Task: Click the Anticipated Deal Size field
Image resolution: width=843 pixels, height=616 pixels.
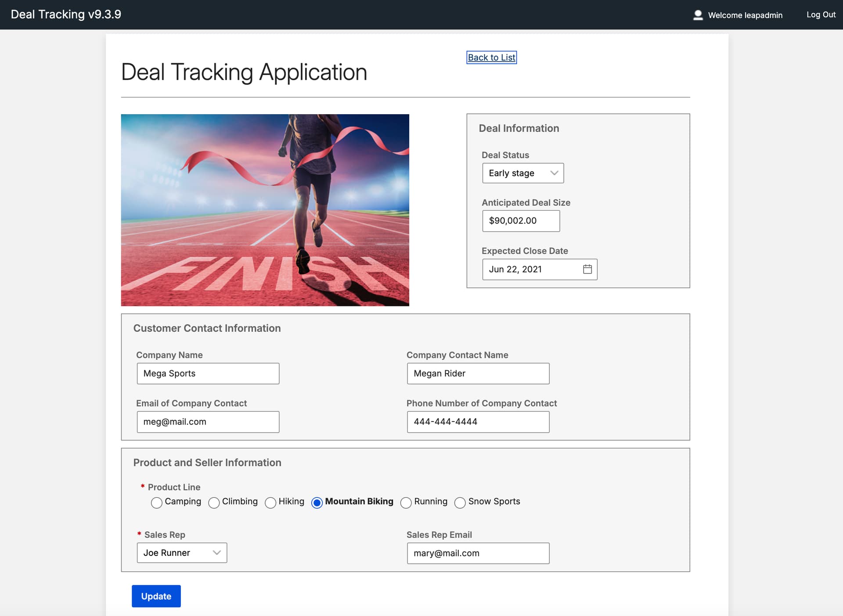Action: [521, 221]
